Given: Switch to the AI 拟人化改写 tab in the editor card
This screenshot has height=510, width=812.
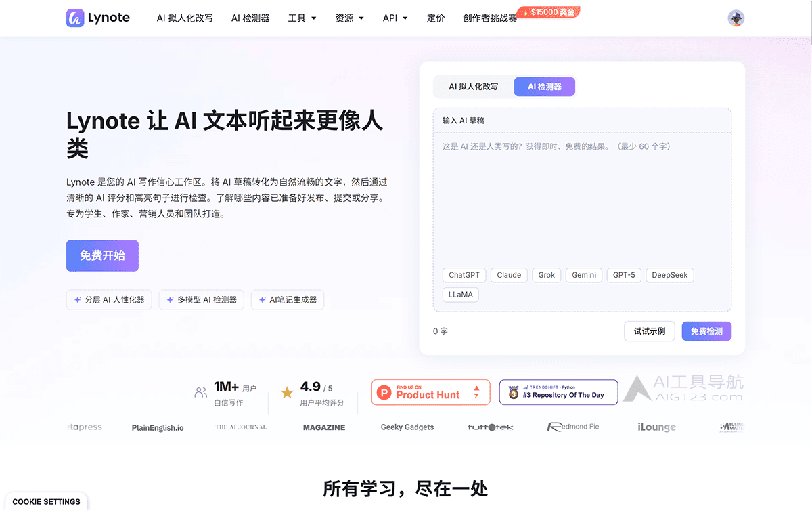Looking at the screenshot, I should 474,87.
